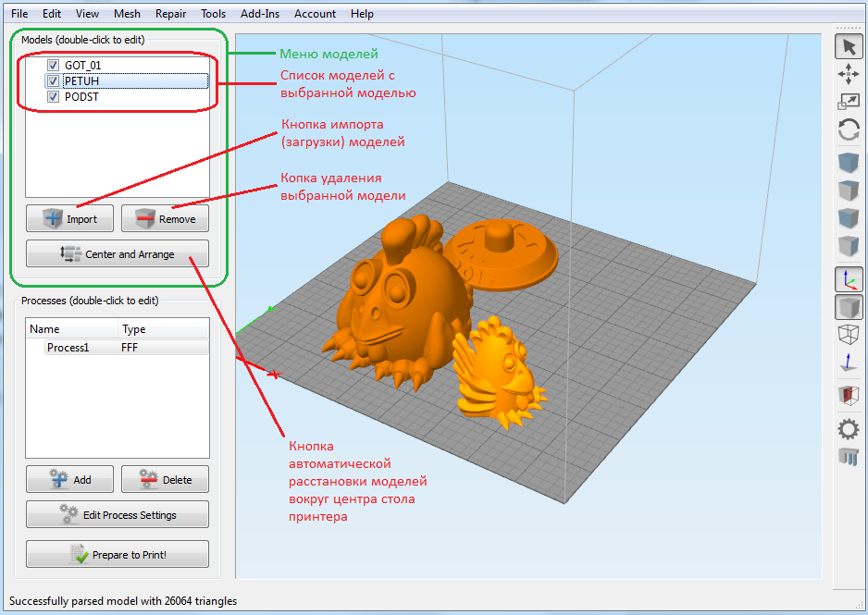Toggle wireframe view mode

point(848,334)
